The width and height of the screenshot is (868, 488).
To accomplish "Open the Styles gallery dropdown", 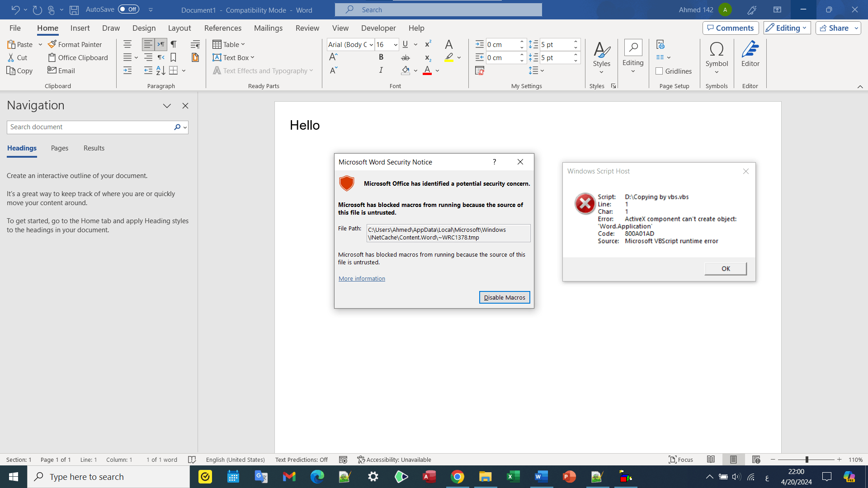I will coord(601,56).
